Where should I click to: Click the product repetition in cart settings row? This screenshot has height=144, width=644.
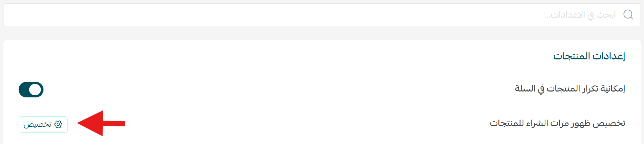322,90
